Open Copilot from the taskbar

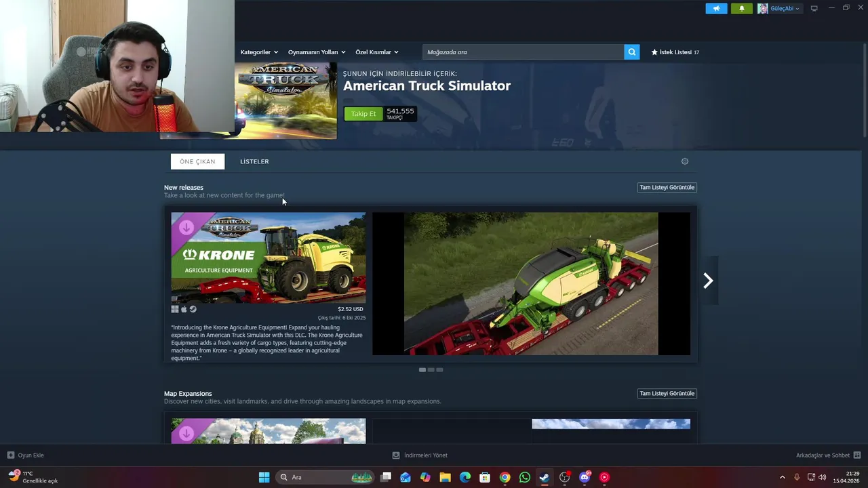click(425, 477)
